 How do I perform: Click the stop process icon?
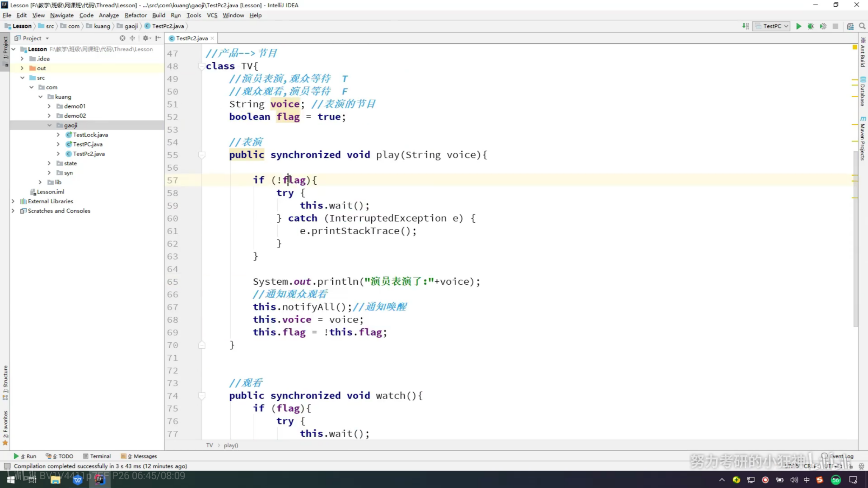tap(835, 26)
